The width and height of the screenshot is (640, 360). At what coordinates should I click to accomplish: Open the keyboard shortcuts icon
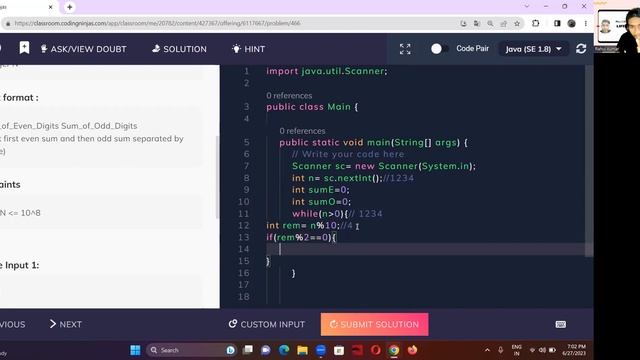pyautogui.click(x=561, y=324)
